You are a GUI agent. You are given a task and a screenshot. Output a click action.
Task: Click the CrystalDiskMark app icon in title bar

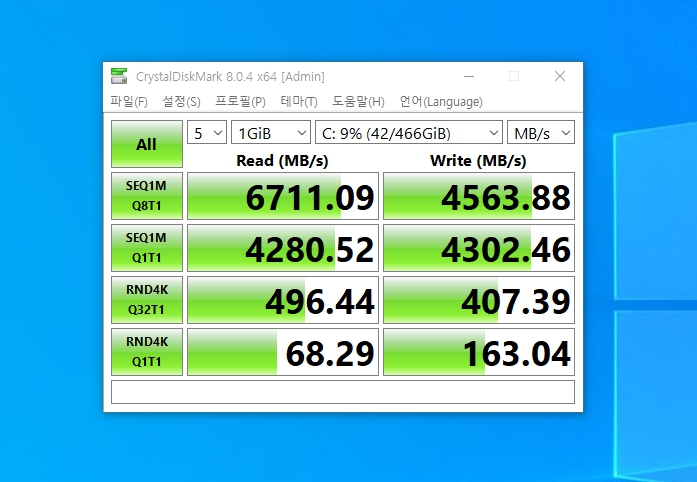(119, 76)
